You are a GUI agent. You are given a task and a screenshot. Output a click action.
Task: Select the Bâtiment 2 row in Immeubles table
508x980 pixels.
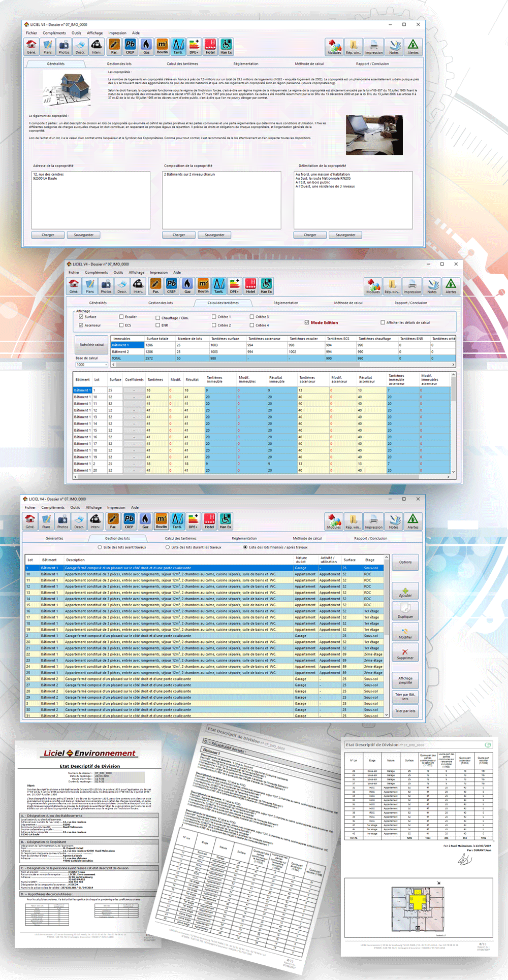coord(283,351)
